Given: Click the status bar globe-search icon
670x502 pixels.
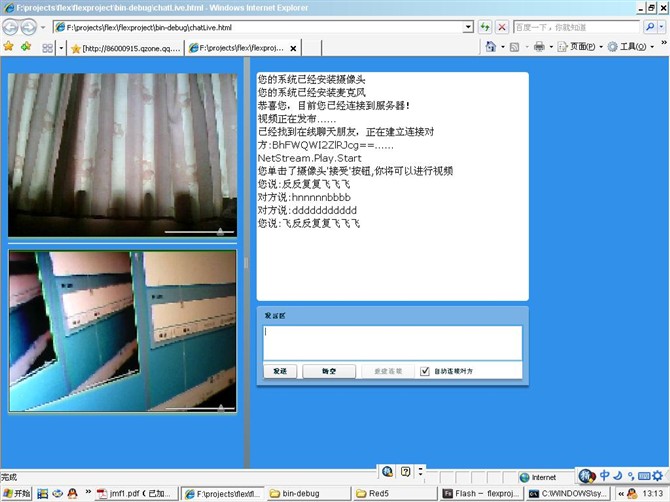Looking at the screenshot, I should point(388,471).
